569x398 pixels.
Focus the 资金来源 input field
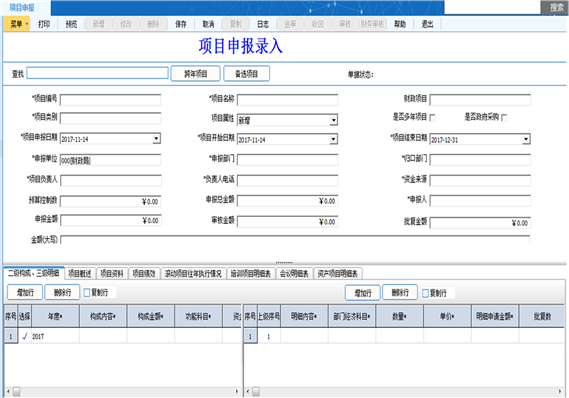point(480,181)
